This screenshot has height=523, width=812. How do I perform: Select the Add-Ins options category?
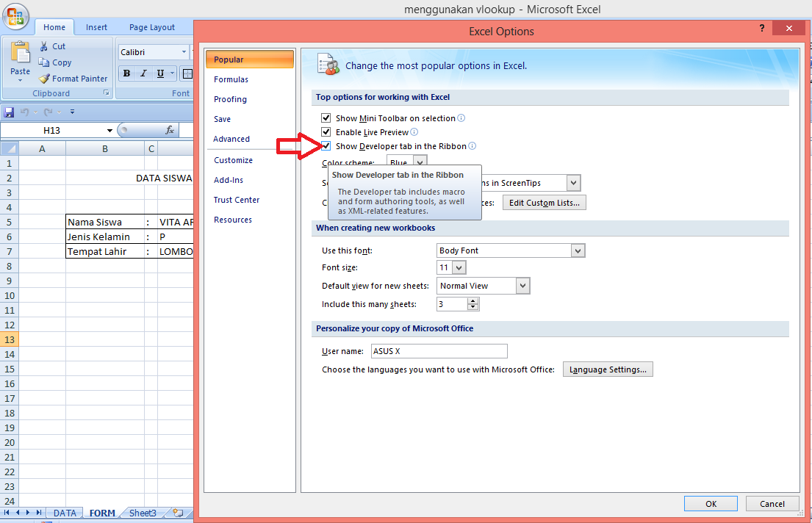click(250, 180)
